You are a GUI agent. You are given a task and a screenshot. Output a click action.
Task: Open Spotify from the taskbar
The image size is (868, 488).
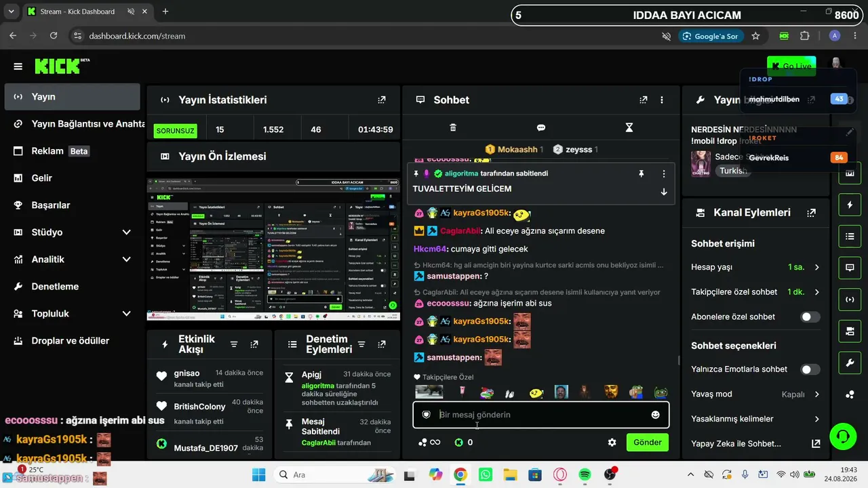click(x=585, y=474)
